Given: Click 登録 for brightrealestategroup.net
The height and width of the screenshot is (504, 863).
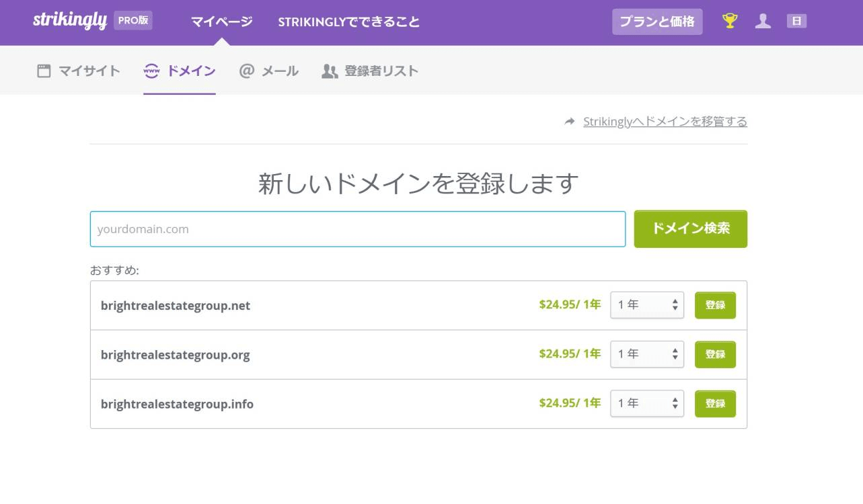Looking at the screenshot, I should click(715, 304).
